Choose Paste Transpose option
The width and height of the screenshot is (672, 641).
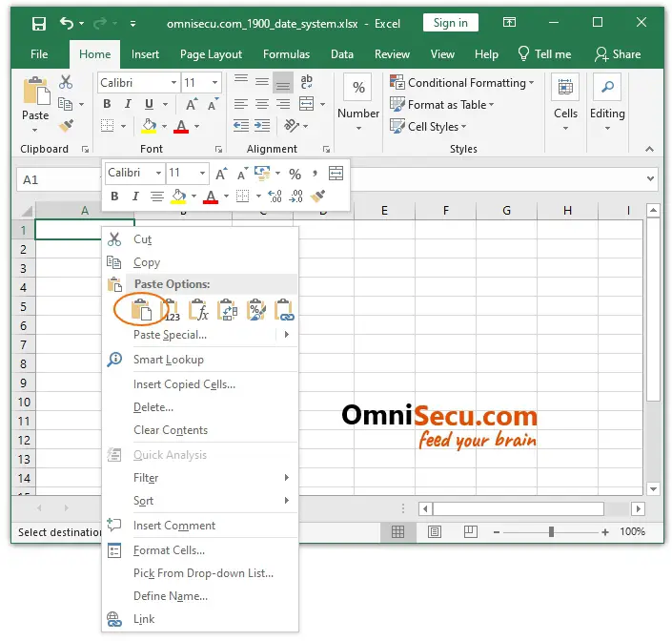click(227, 310)
